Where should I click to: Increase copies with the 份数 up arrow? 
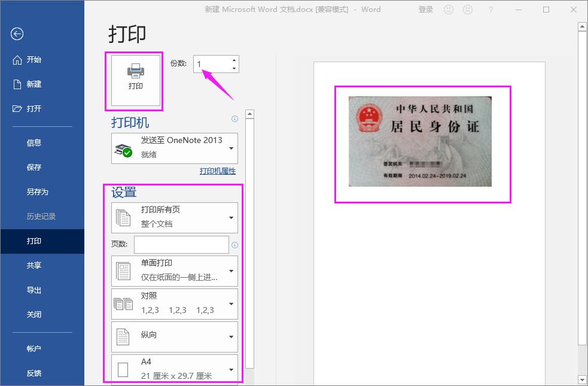click(233, 60)
